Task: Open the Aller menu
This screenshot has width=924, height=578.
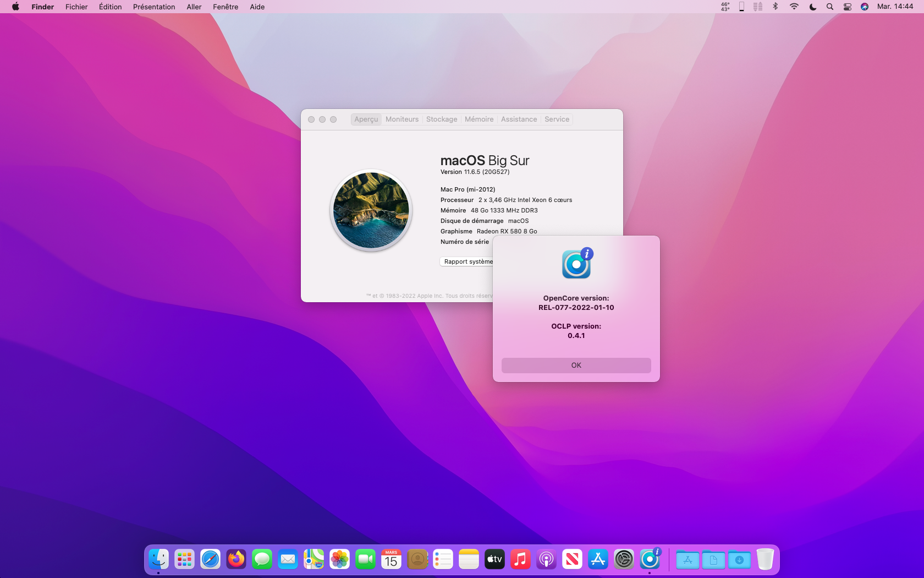Action: click(194, 7)
